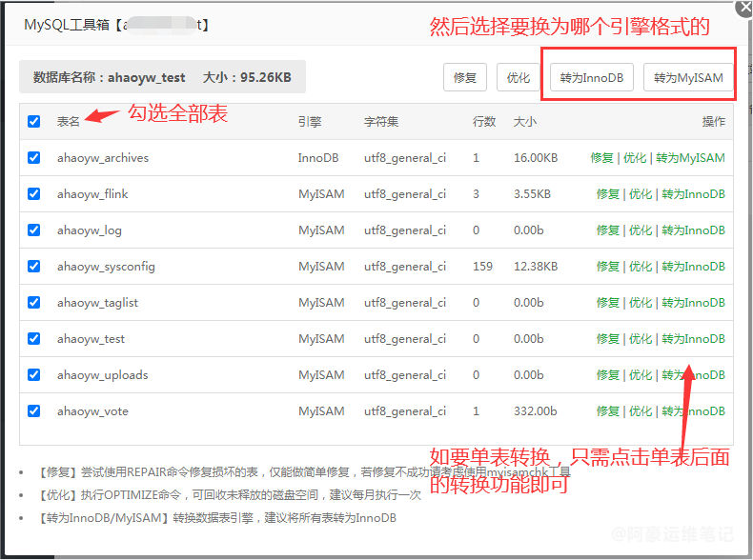Click 修复 link in ahaoyw_vote row
This screenshot has width=753, height=560.
607,411
